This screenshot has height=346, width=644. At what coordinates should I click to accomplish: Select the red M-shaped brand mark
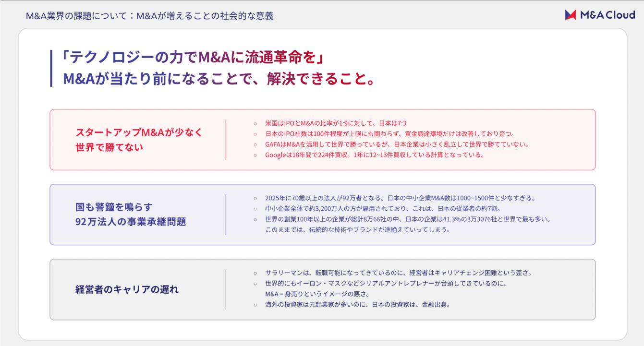pyautogui.click(x=571, y=15)
